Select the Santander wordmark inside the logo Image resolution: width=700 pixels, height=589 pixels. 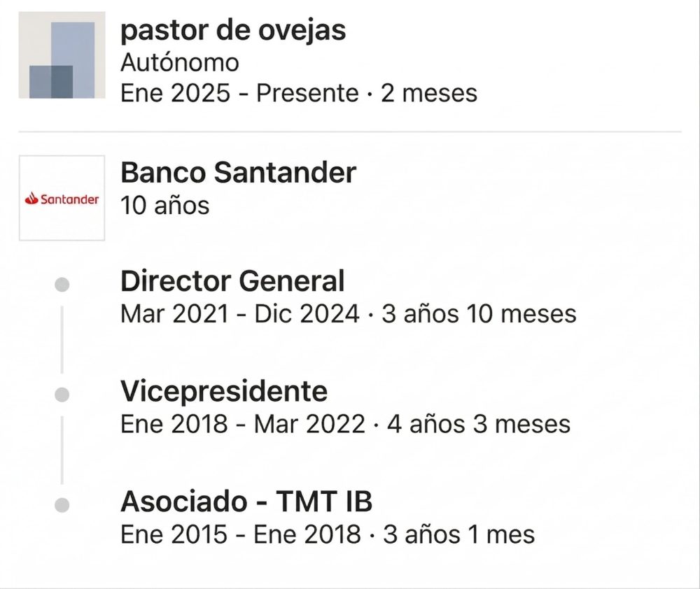pos(70,199)
